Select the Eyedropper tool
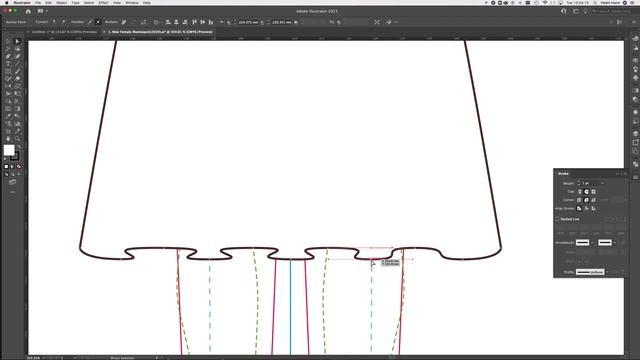Image resolution: width=640 pixels, height=360 pixels. pos(8,116)
